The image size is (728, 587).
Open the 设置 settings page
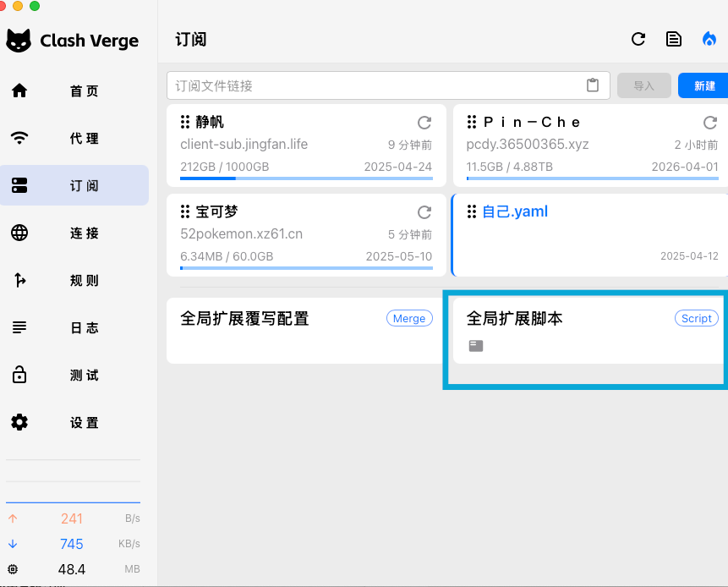coord(74,422)
